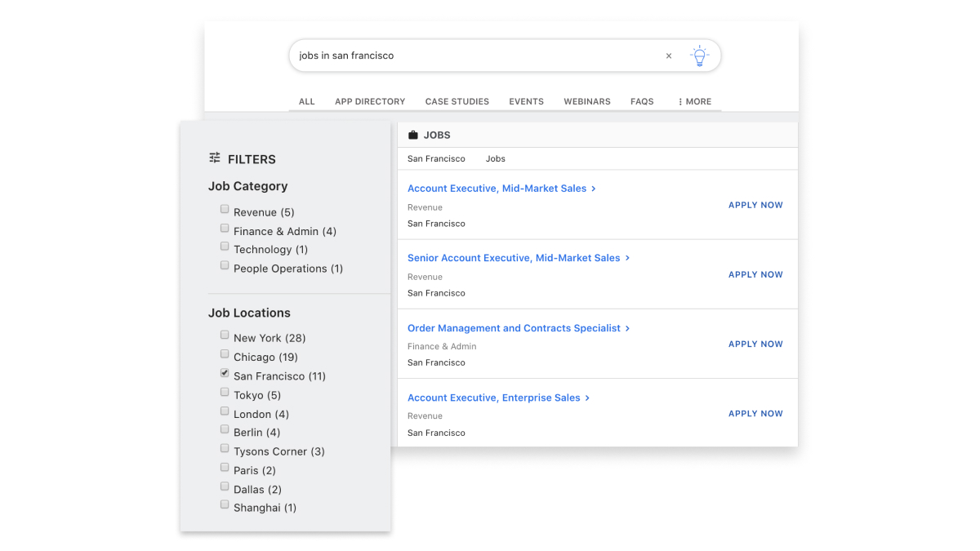Viewport: 980px width, 551px height.
Task: Tick the Chicago (19) location checkbox
Action: pos(225,354)
